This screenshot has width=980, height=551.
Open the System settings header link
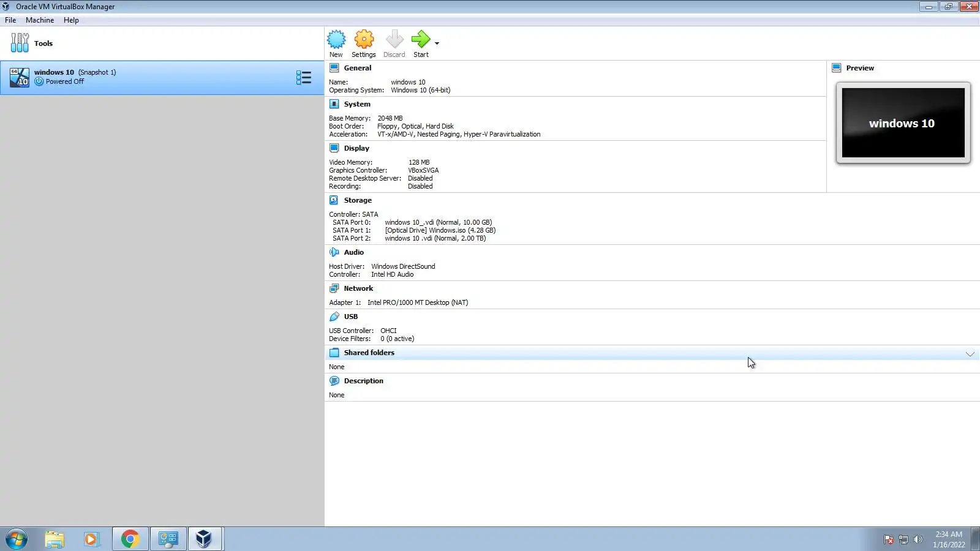pos(357,104)
